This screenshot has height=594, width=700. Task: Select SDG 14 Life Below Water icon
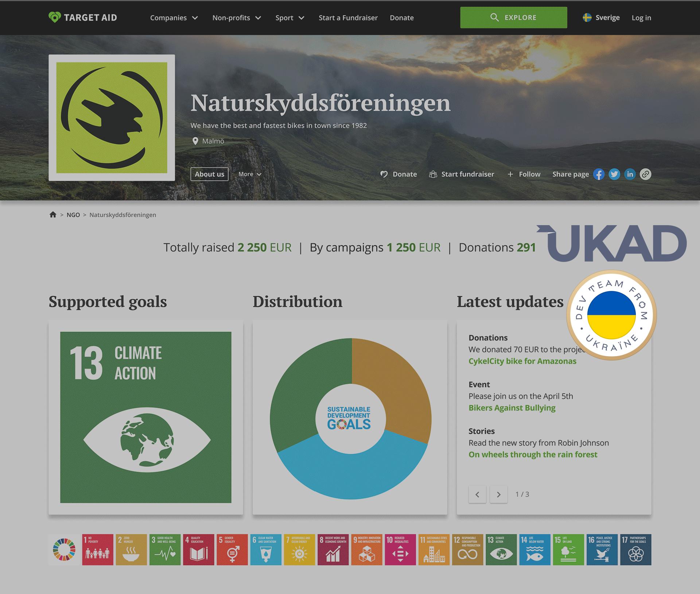pos(534,549)
